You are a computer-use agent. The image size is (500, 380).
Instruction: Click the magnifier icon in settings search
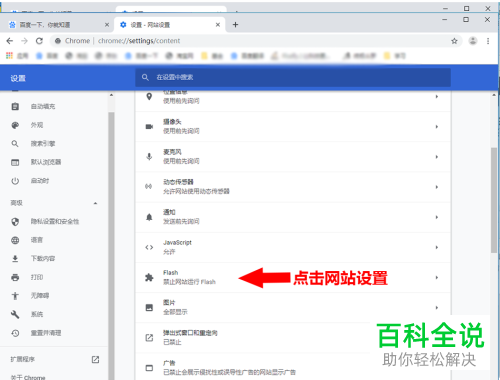(145, 77)
